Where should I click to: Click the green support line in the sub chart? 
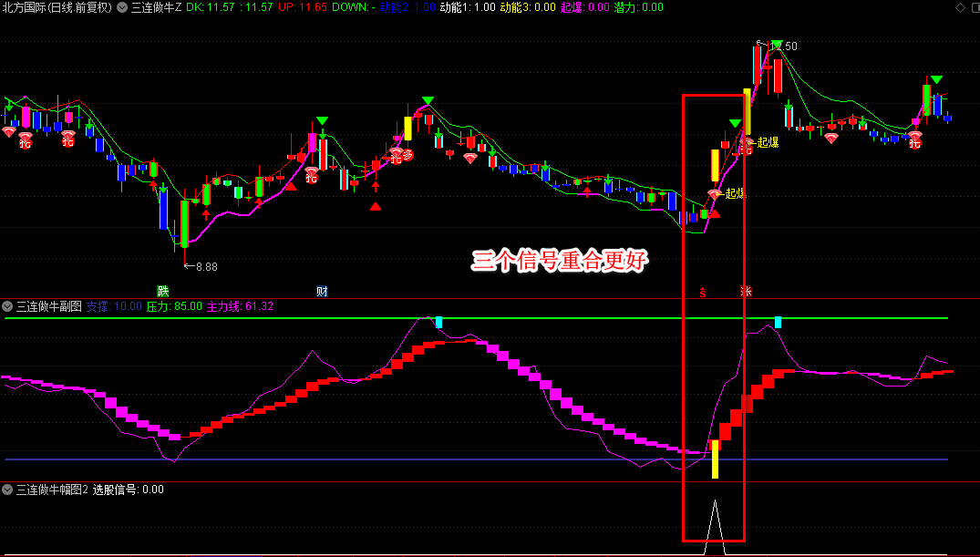click(x=476, y=318)
